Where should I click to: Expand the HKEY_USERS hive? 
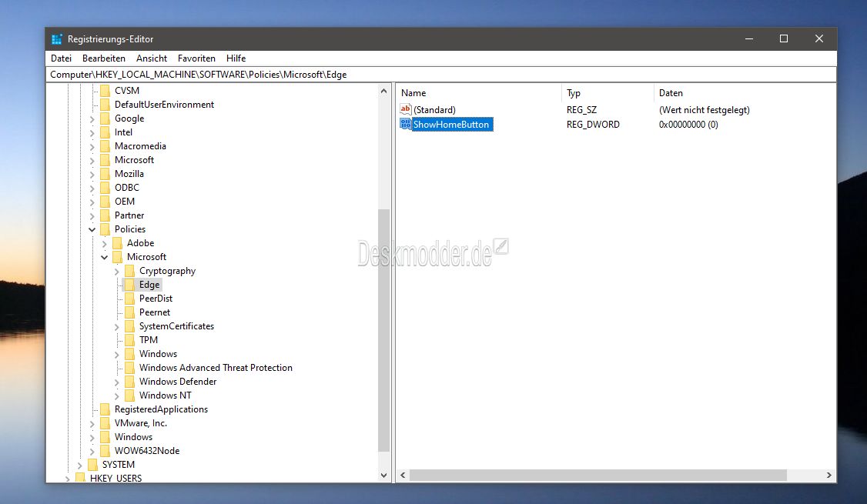[68, 479]
